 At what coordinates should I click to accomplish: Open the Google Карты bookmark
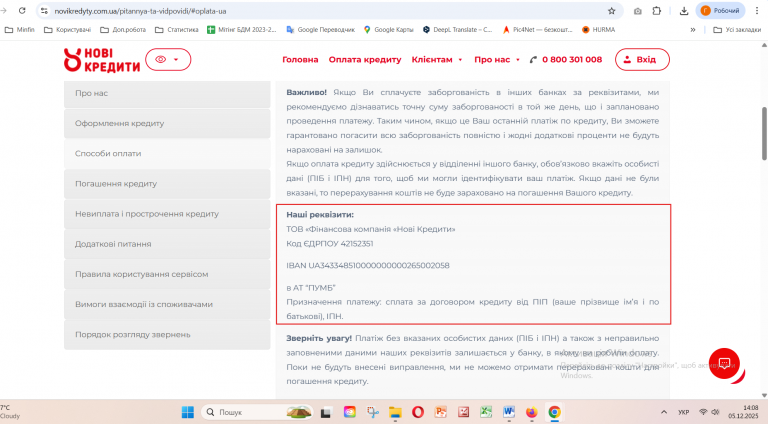click(388, 29)
